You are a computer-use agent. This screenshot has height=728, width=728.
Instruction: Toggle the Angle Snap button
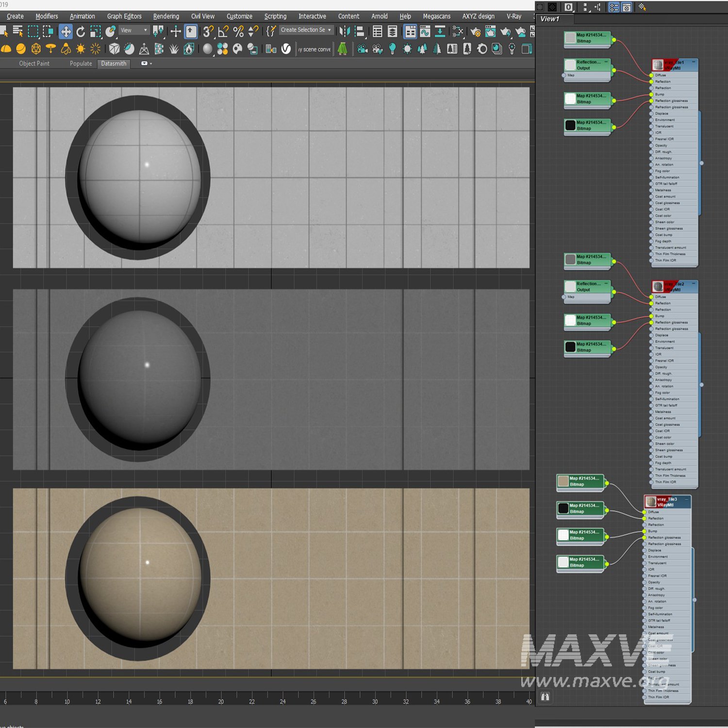(x=223, y=32)
